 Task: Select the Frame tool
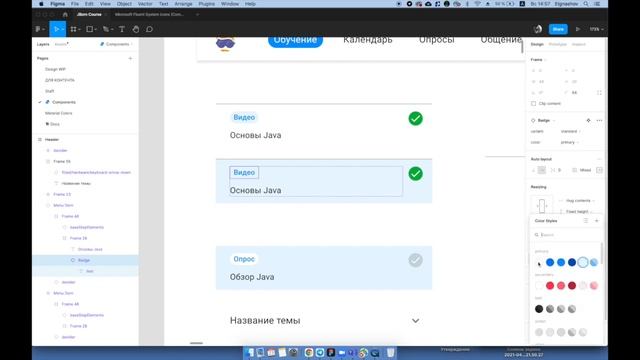(x=73, y=29)
